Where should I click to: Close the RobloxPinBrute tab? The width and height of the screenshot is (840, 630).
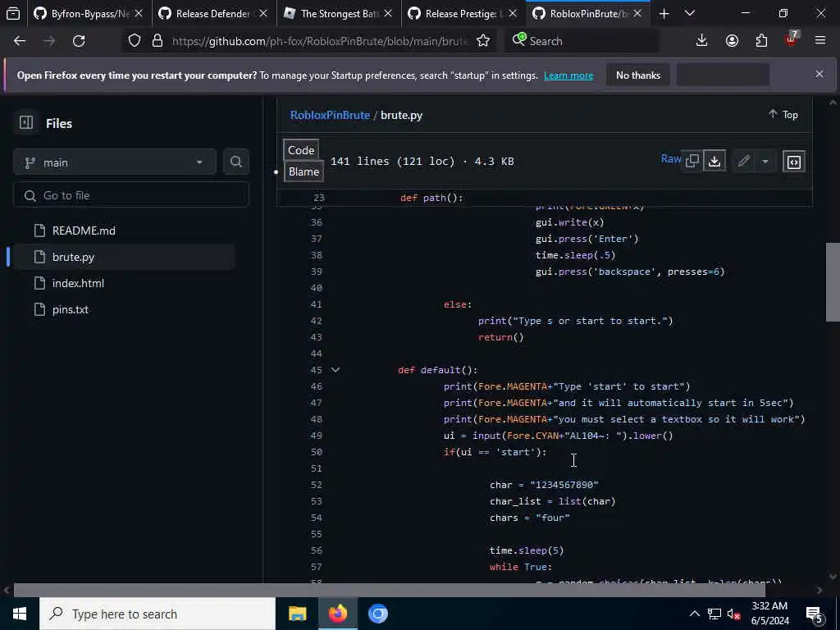pyautogui.click(x=637, y=13)
